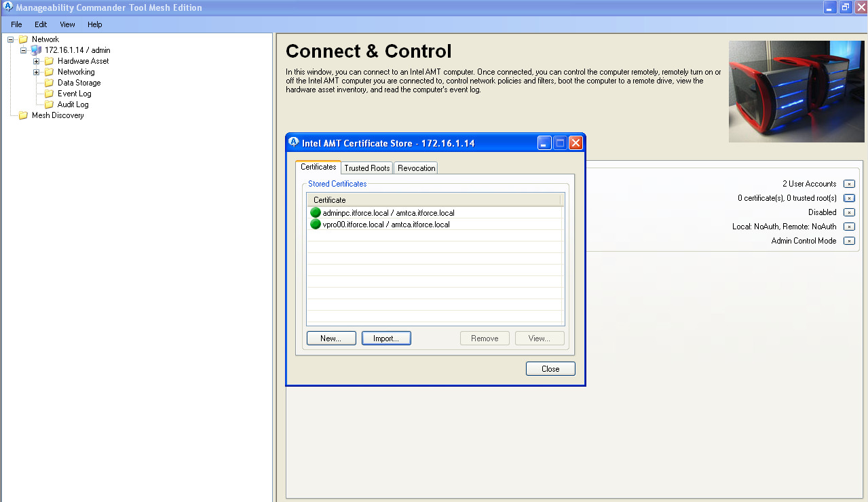
Task: Open the View menu
Action: point(67,24)
